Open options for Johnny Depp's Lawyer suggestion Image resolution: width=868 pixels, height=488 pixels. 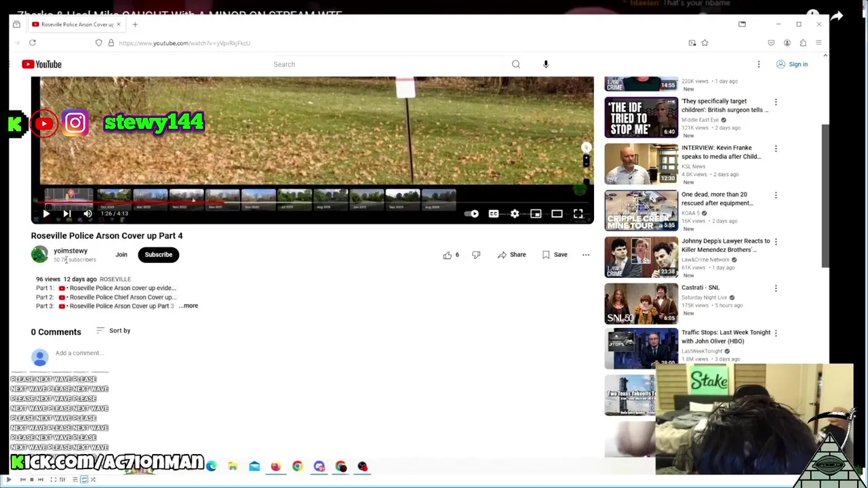(776, 241)
